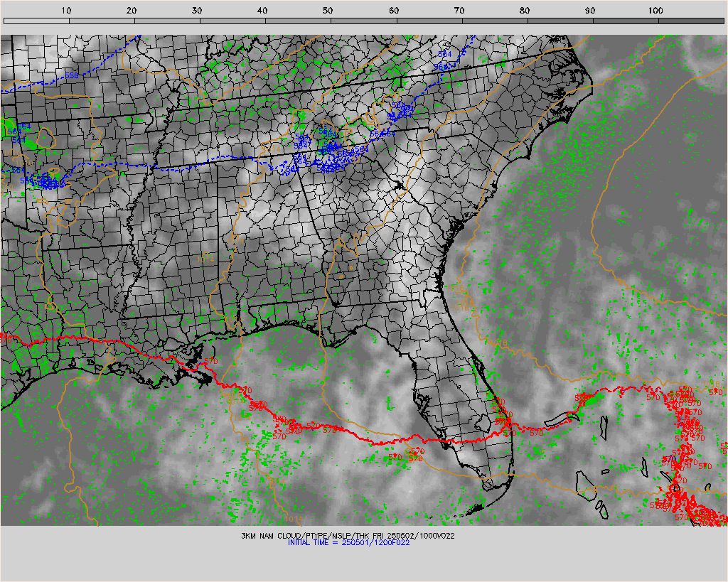Click the 20 label on the cloud scale
Screen dimensions: 728x582
[x=132, y=10]
